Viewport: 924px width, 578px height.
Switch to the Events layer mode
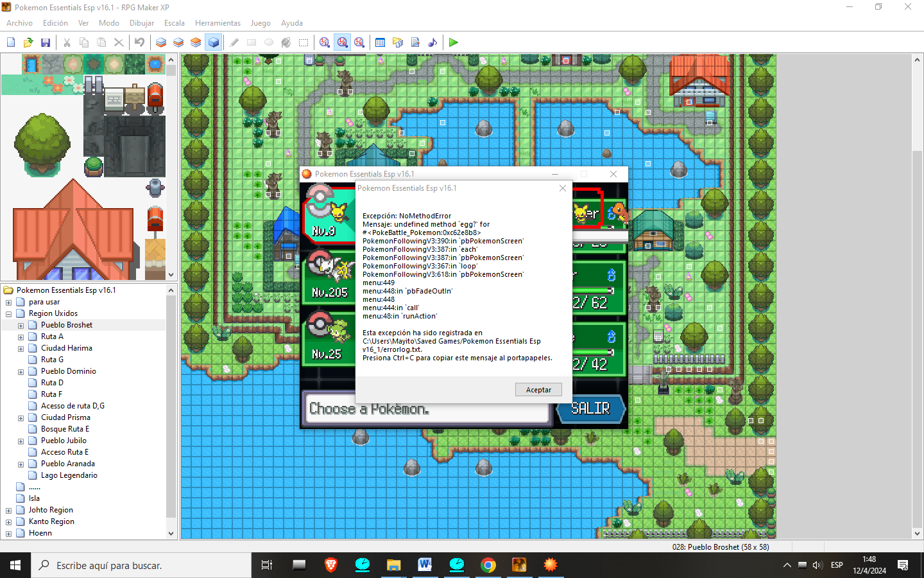[x=213, y=42]
